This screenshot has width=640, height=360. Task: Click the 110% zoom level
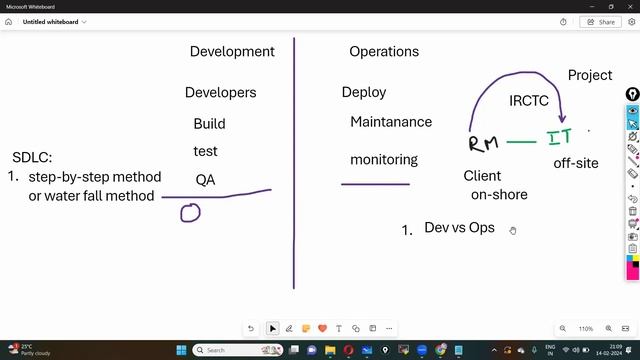pyautogui.click(x=586, y=329)
